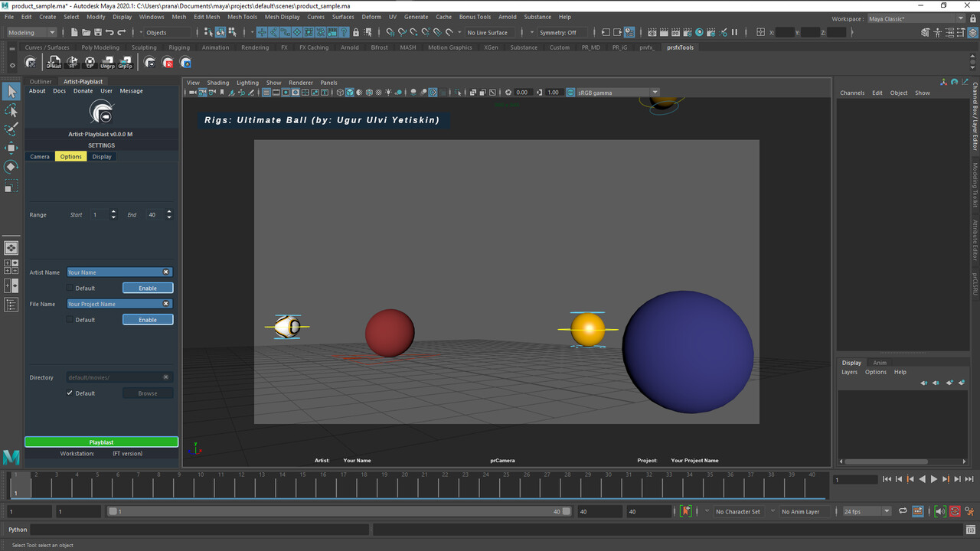
Task: Toggle textured display in viewport toolbar
Action: (379, 93)
